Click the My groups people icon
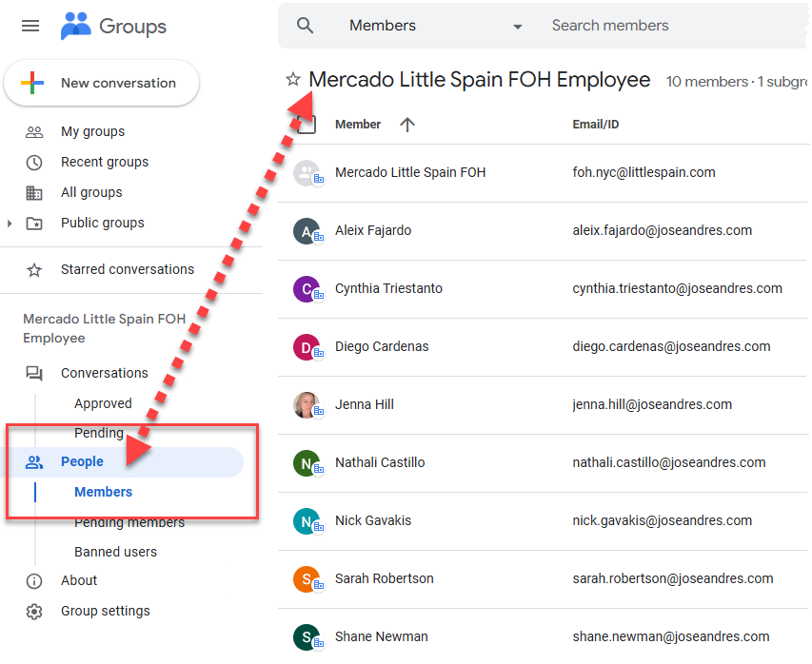This screenshot has width=812, height=664. click(34, 132)
